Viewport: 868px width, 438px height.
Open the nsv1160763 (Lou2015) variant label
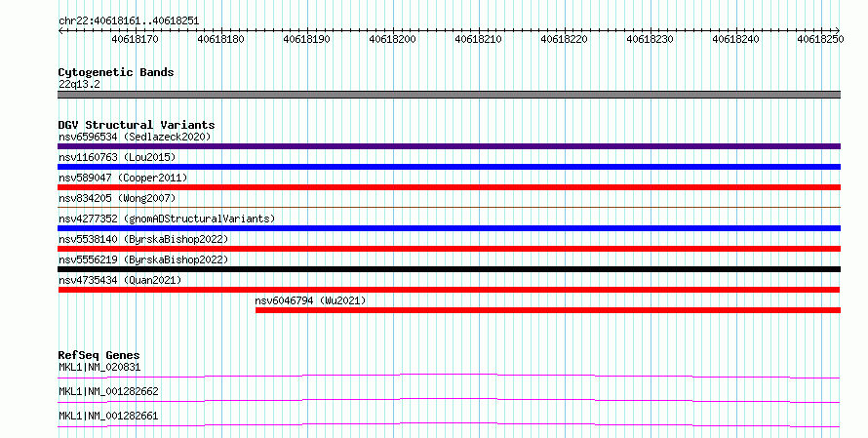click(117, 157)
